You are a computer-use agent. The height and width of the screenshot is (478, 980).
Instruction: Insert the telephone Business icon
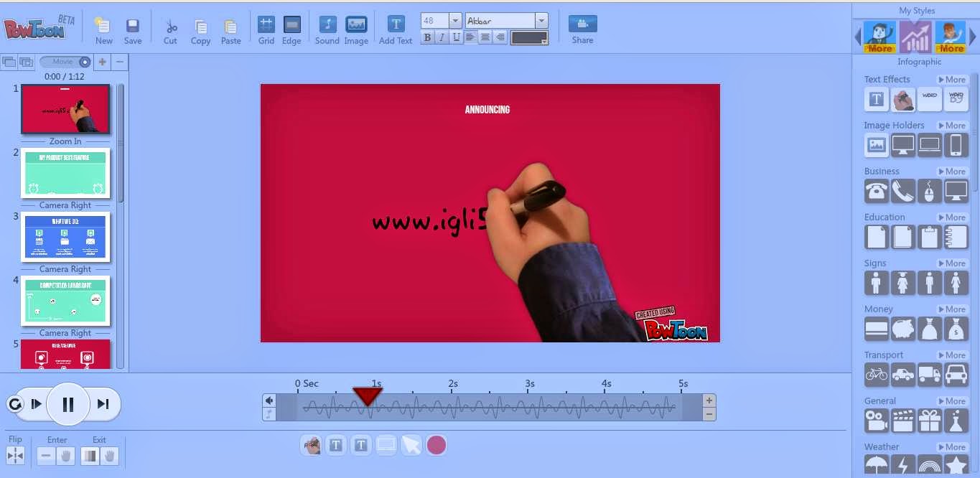pyautogui.click(x=876, y=191)
